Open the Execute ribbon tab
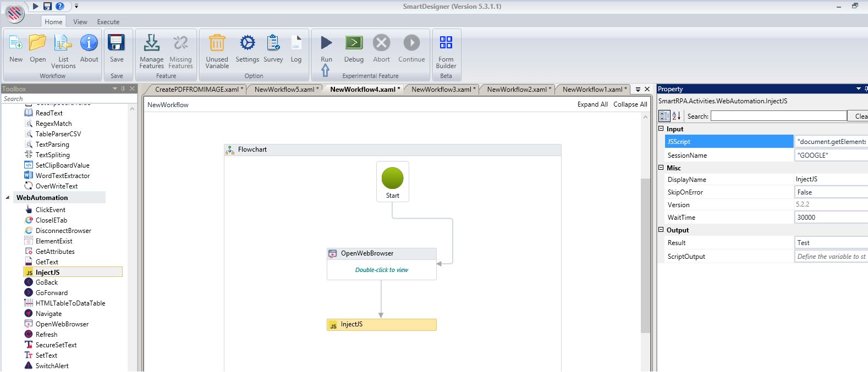Viewport: 868px width, 372px height. click(108, 22)
